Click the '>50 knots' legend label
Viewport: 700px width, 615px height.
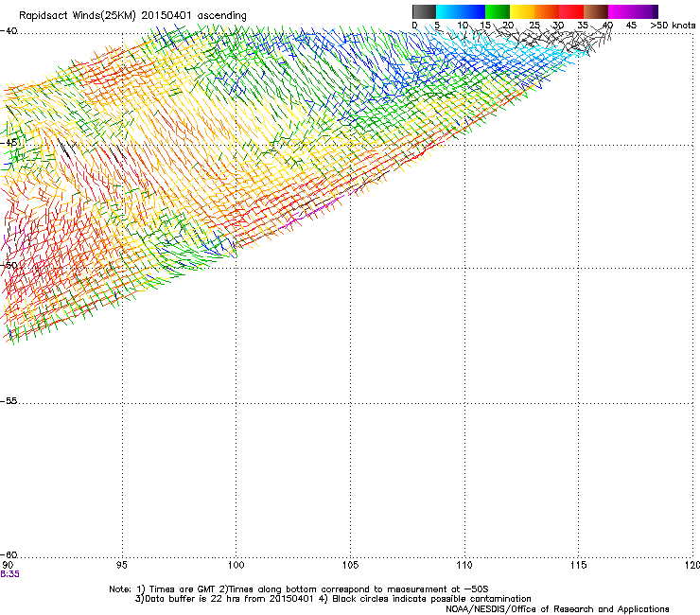[x=673, y=26]
